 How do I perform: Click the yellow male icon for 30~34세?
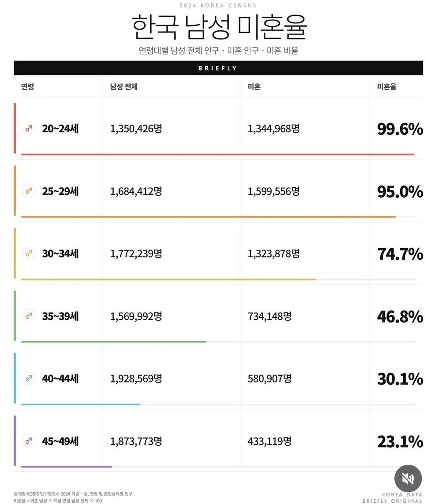coord(29,253)
